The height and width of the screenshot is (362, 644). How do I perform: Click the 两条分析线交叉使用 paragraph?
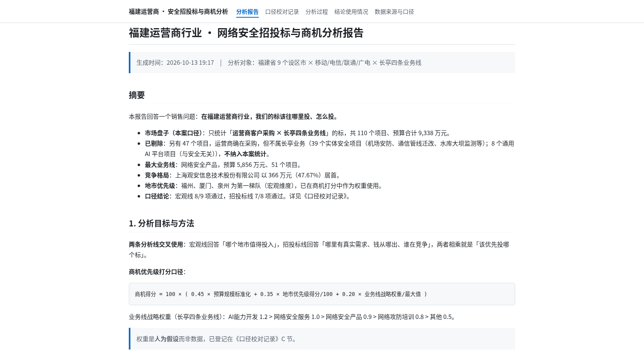click(322, 250)
